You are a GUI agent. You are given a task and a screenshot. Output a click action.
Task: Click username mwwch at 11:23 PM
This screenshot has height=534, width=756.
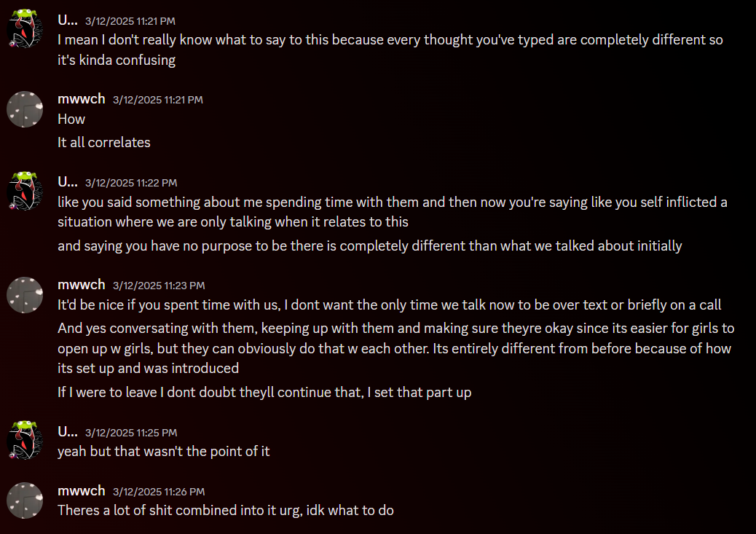click(x=82, y=285)
